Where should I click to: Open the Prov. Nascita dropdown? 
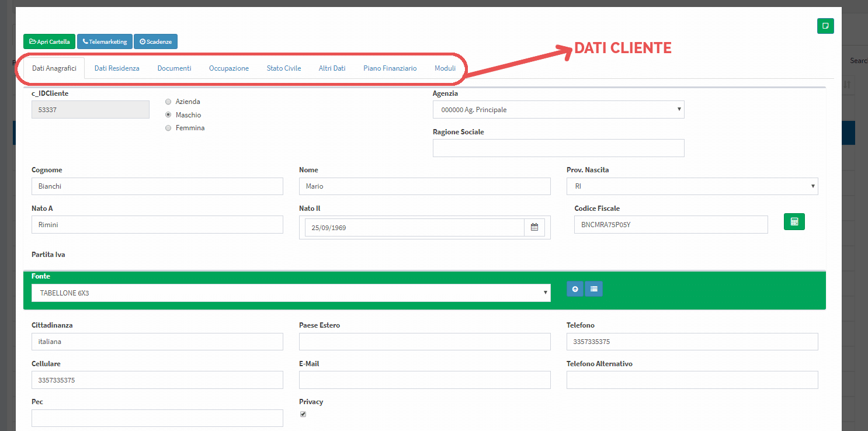point(692,186)
